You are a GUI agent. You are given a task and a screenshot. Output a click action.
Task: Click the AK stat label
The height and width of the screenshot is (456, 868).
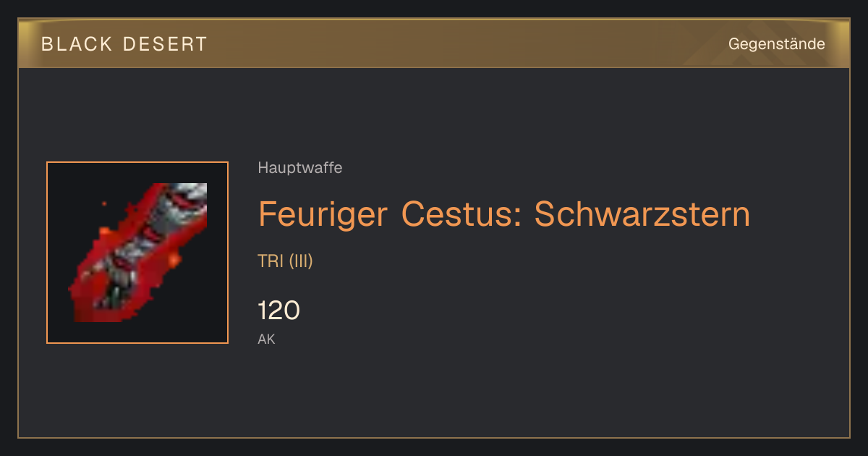(266, 339)
